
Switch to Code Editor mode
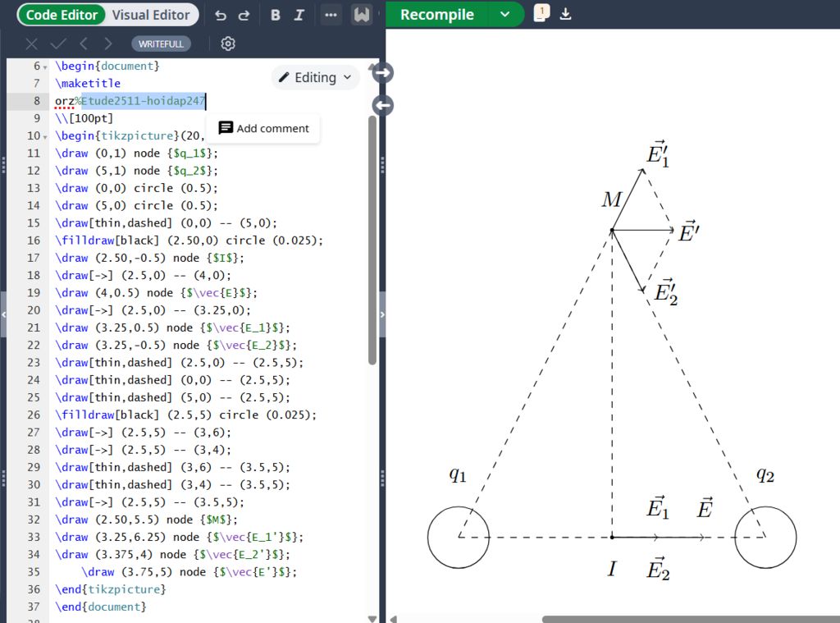point(62,15)
